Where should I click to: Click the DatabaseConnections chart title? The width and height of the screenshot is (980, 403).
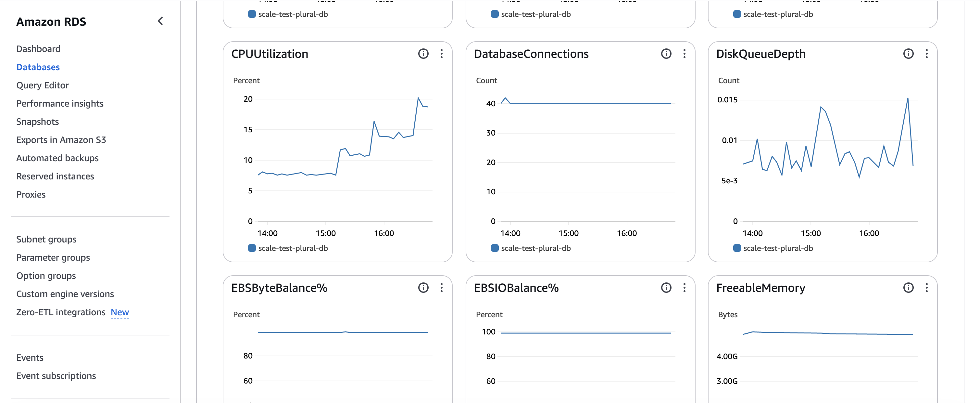point(531,54)
